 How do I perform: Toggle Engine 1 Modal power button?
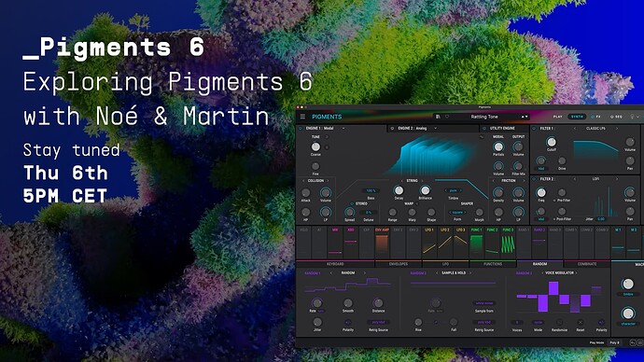(x=301, y=129)
